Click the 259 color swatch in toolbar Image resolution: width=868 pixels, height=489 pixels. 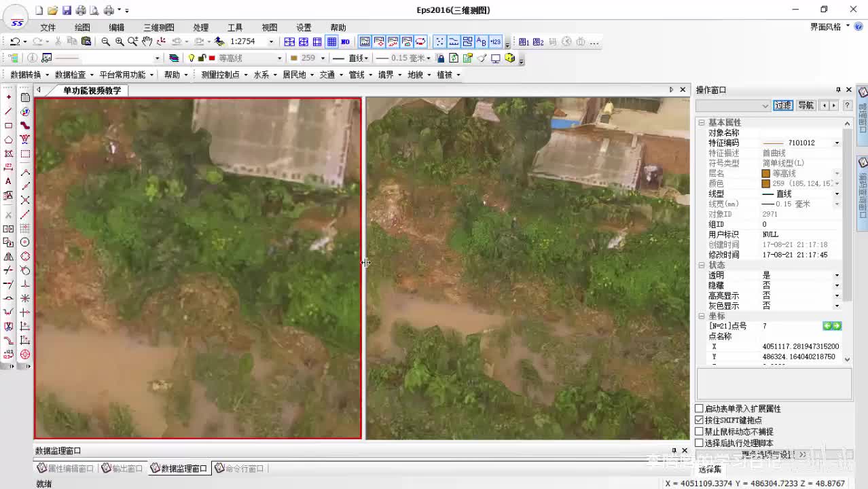pyautogui.click(x=294, y=58)
